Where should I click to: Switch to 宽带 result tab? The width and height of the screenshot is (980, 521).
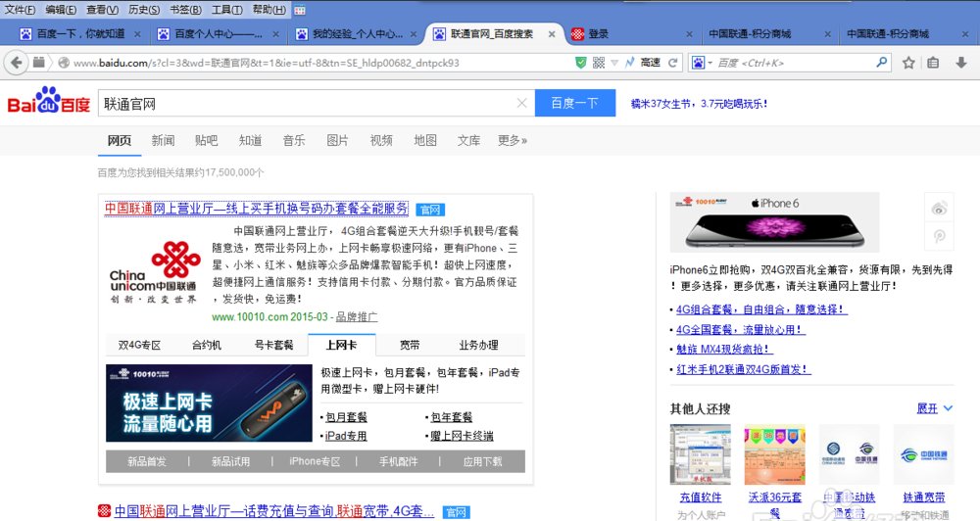[x=410, y=345]
